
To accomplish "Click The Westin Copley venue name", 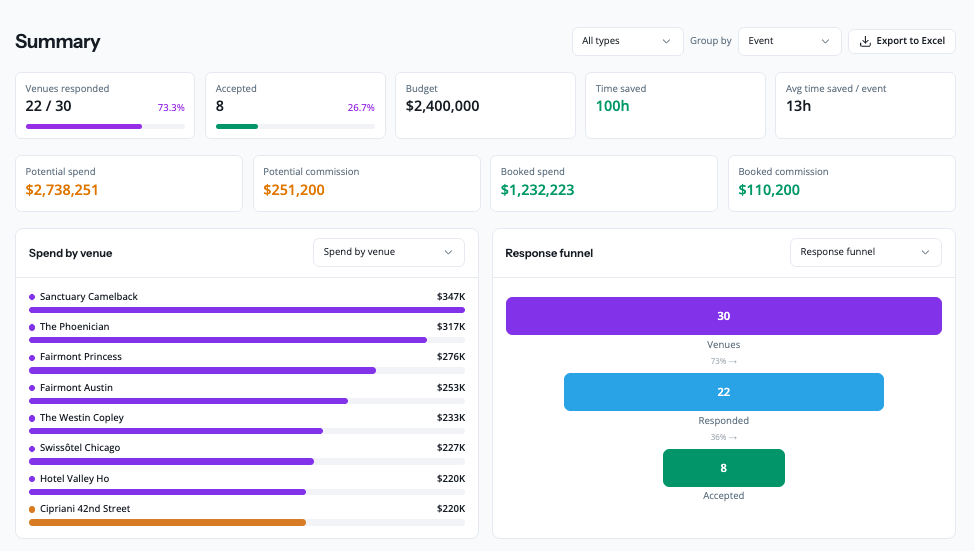I will pos(82,417).
